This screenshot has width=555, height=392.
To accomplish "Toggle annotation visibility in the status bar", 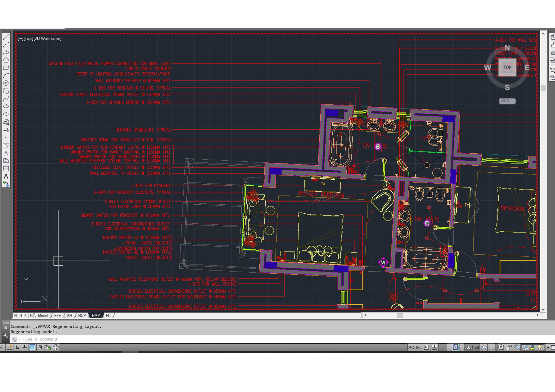I will coord(484,347).
